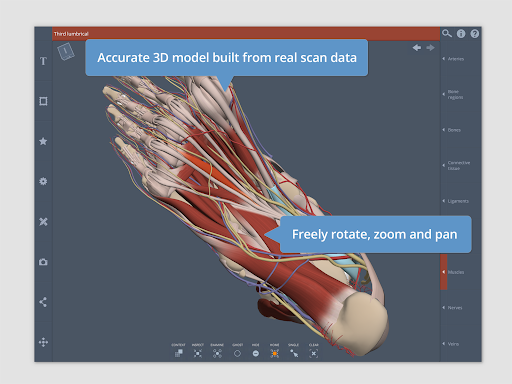
Task: Click the Examine tool icon
Action: 217,353
